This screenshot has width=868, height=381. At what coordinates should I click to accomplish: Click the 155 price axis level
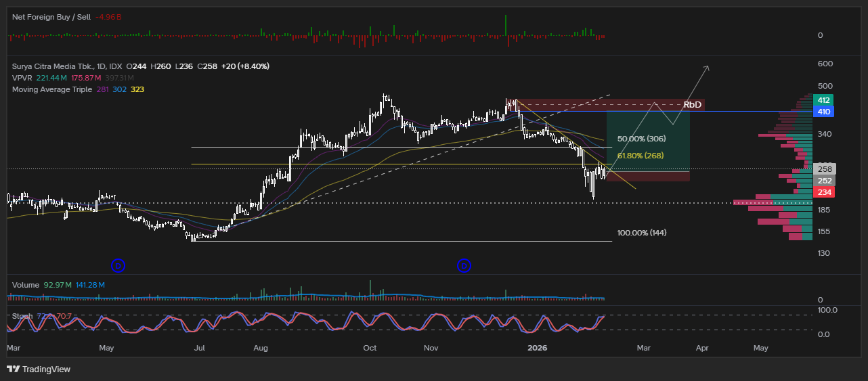pyautogui.click(x=825, y=231)
